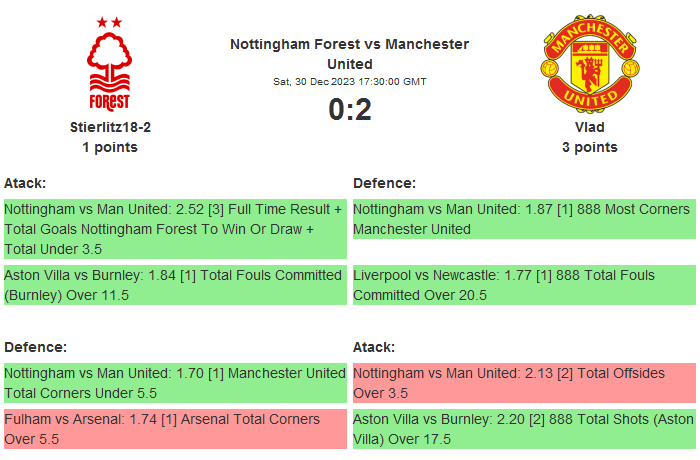
Task: Select the 888 Most Corners Manchester United bet
Action: (x=523, y=219)
